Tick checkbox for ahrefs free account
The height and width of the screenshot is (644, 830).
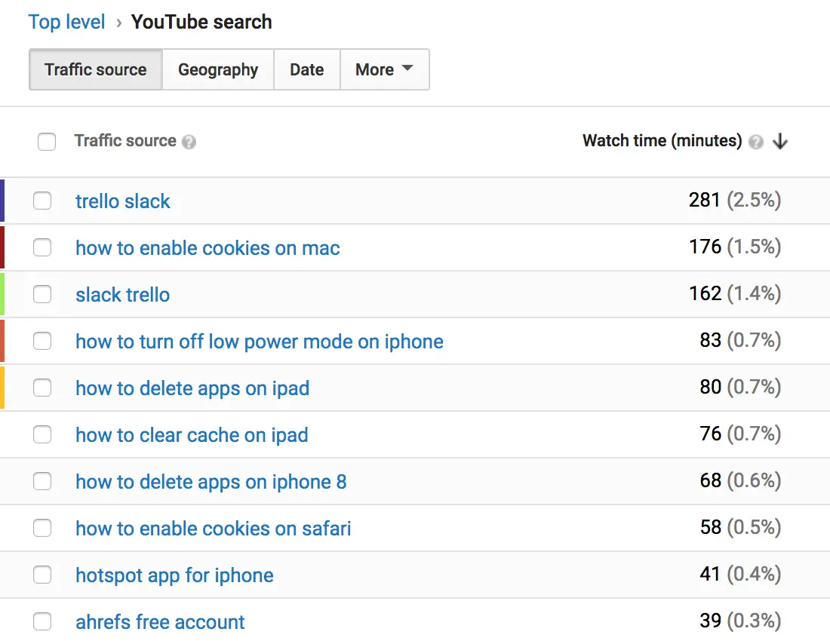(42, 621)
